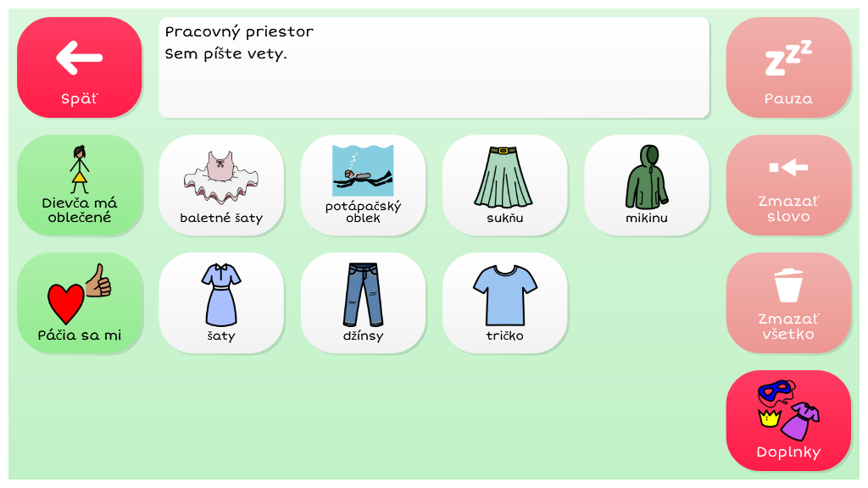Image resolution: width=868 pixels, height=488 pixels.
Task: Click the red heart thumbs-up image
Action: (x=79, y=293)
